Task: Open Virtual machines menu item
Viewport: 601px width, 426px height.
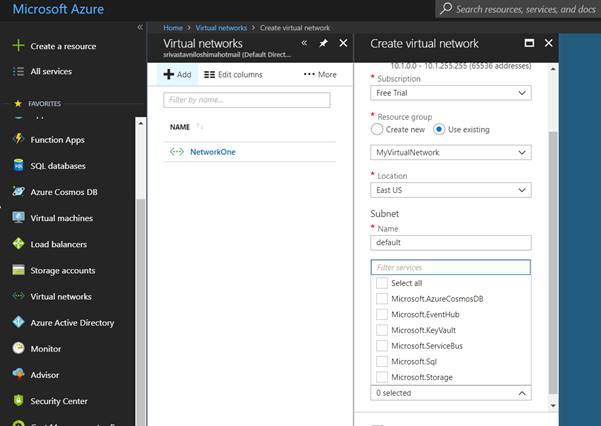Action: (62, 218)
